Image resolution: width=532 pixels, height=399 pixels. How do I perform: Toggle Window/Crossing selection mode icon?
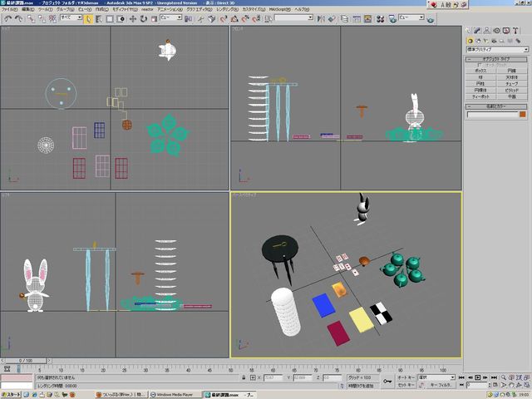(121, 19)
